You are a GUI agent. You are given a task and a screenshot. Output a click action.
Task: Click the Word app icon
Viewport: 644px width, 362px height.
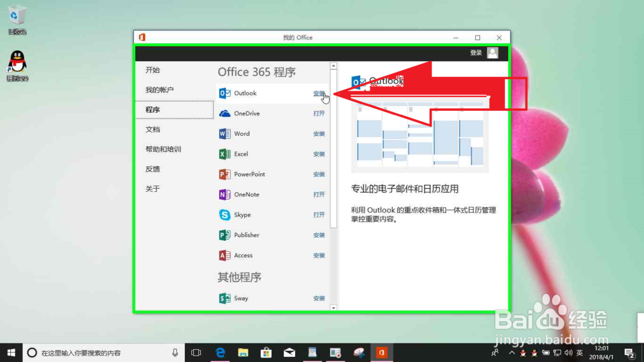pos(225,133)
